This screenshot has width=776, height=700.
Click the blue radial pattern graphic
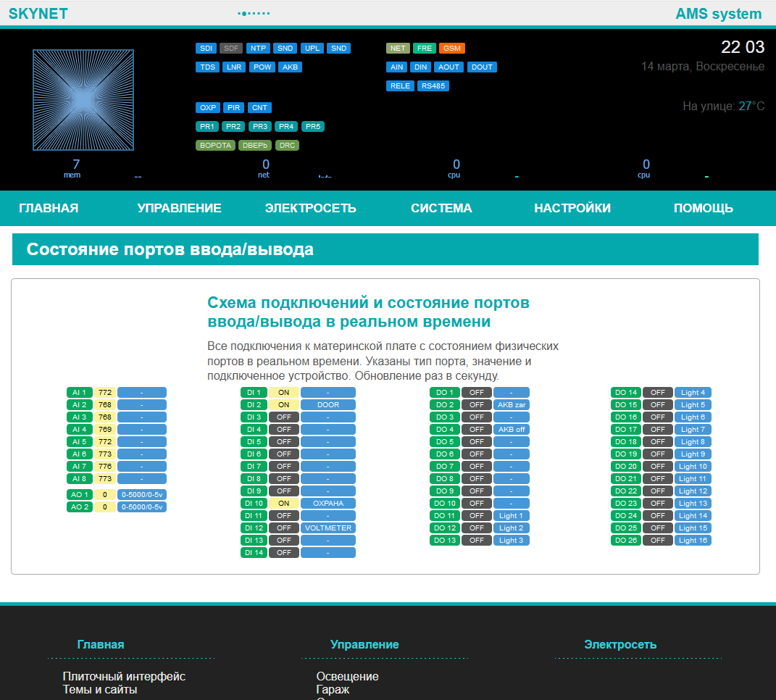coord(83,100)
